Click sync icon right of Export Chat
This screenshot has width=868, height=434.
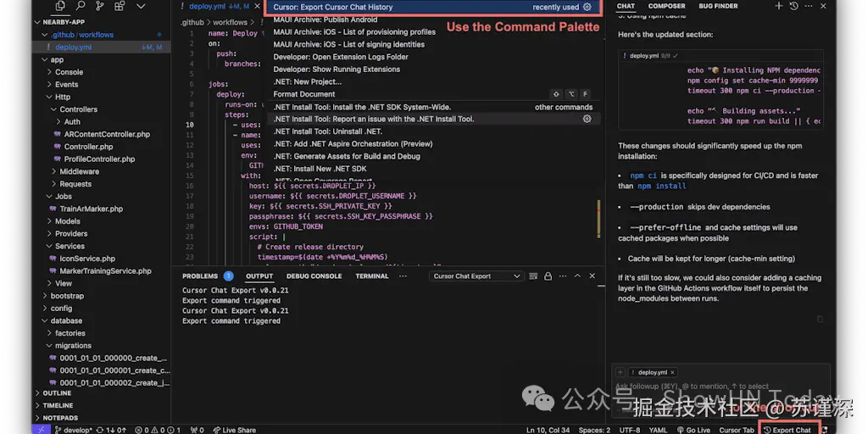point(825,430)
